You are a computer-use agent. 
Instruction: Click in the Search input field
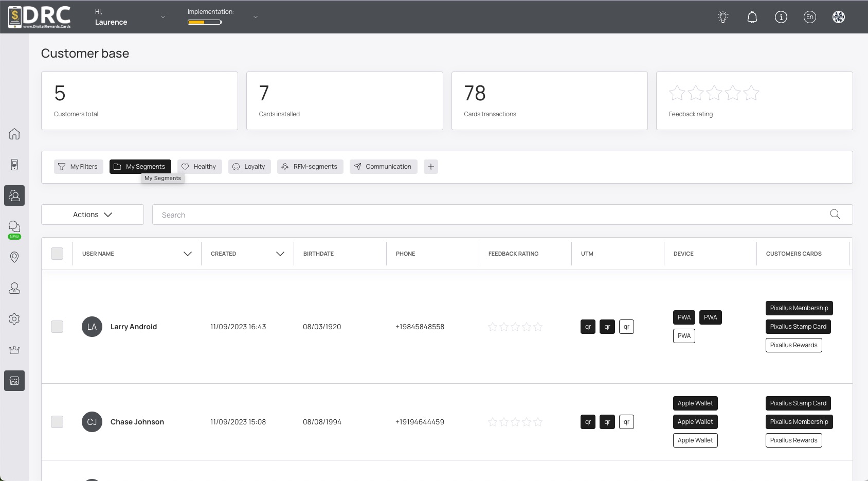tap(491, 215)
